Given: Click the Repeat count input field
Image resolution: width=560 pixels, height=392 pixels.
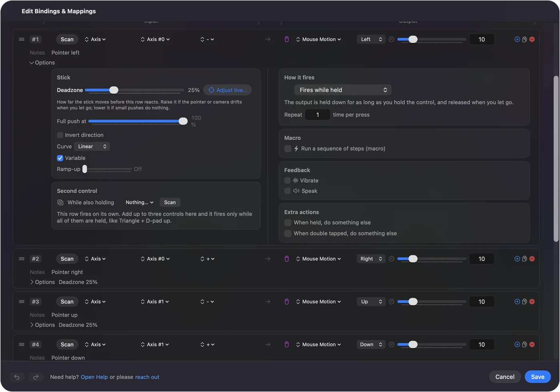Looking at the screenshot, I should pos(318,115).
